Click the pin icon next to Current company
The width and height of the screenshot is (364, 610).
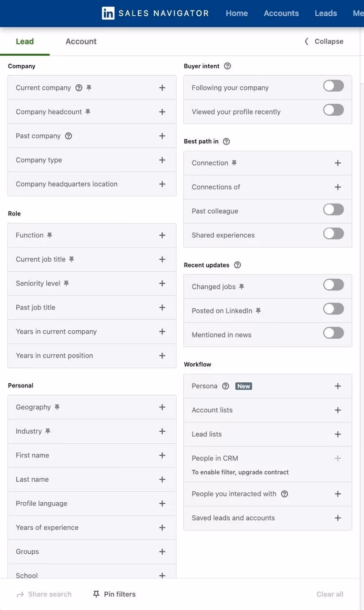(88, 87)
